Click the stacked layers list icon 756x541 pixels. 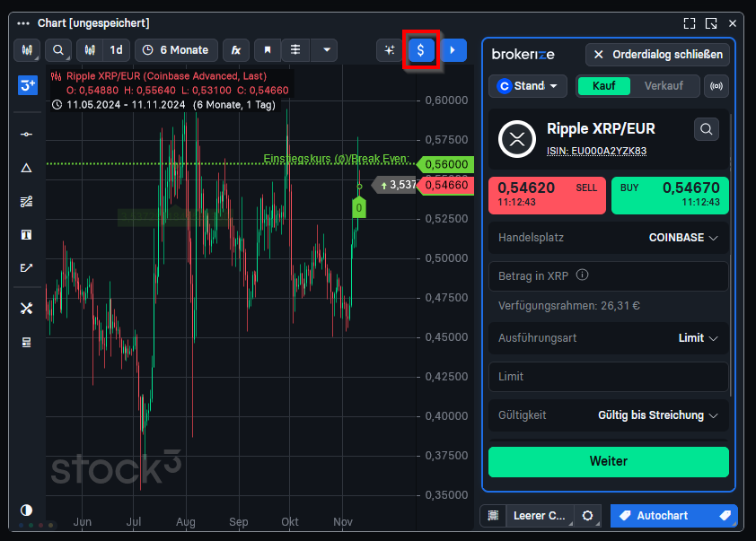coord(27,342)
